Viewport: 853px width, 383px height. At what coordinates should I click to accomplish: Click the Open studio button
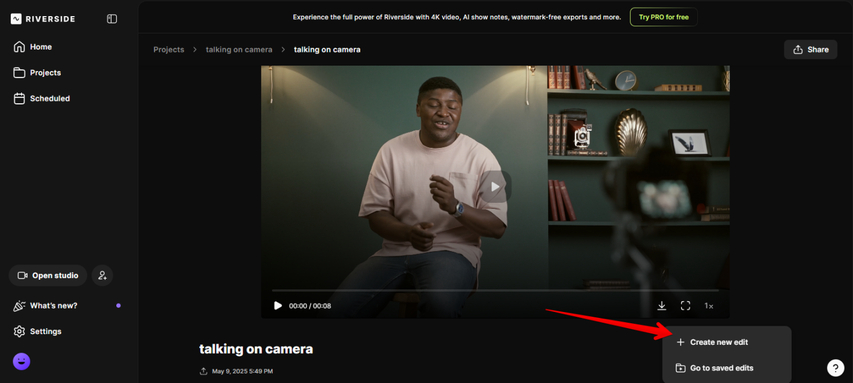pos(48,276)
